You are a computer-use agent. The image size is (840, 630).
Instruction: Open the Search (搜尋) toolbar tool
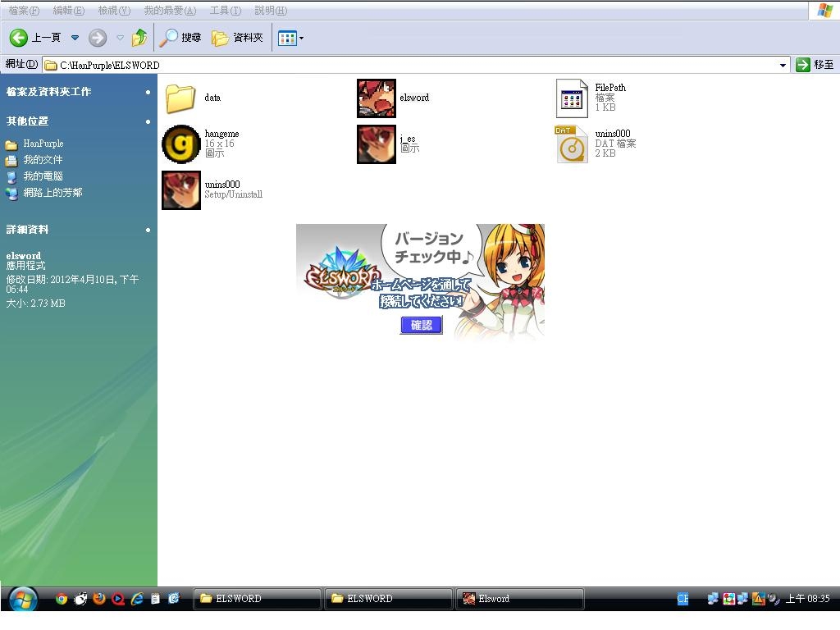click(180, 38)
